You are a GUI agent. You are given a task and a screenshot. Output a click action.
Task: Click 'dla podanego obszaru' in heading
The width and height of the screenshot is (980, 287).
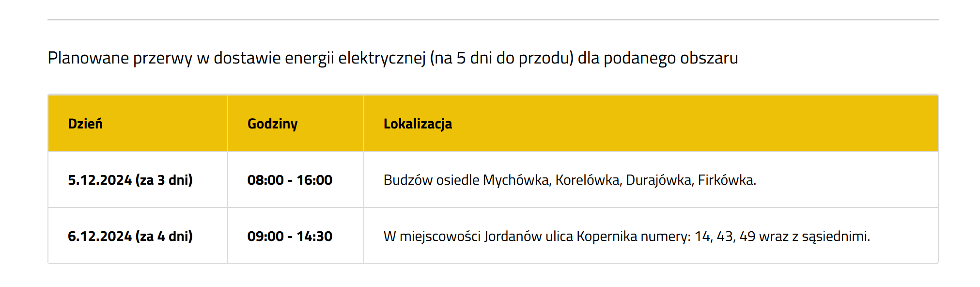658,58
